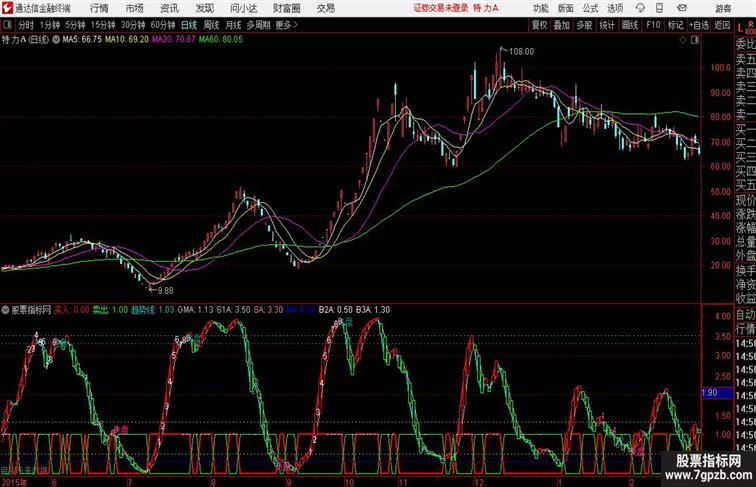Screen dimensions: 756x487
Task: Click the 叠加 overlay button
Action: coord(562,25)
